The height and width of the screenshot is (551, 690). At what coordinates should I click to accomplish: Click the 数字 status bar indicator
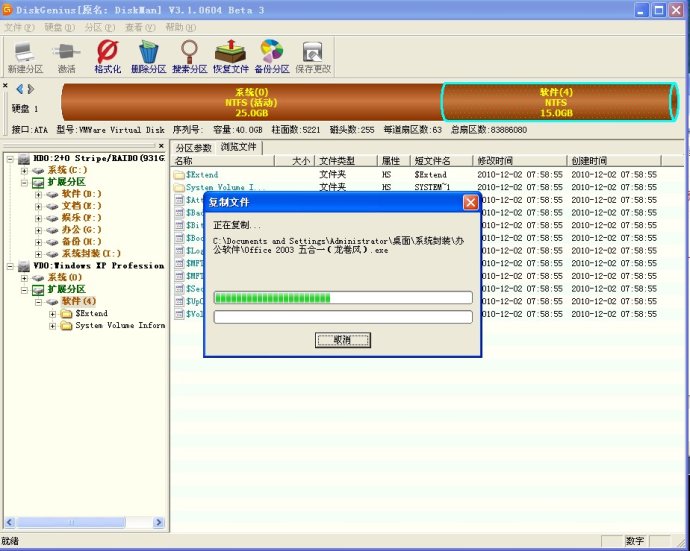(x=635, y=541)
